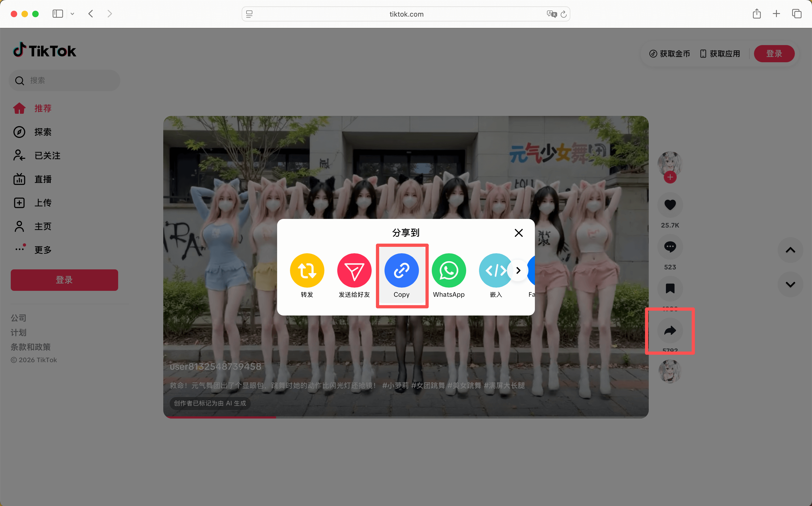Follow the creator via the plus icon
Screen dimensions: 812x506
click(670, 177)
